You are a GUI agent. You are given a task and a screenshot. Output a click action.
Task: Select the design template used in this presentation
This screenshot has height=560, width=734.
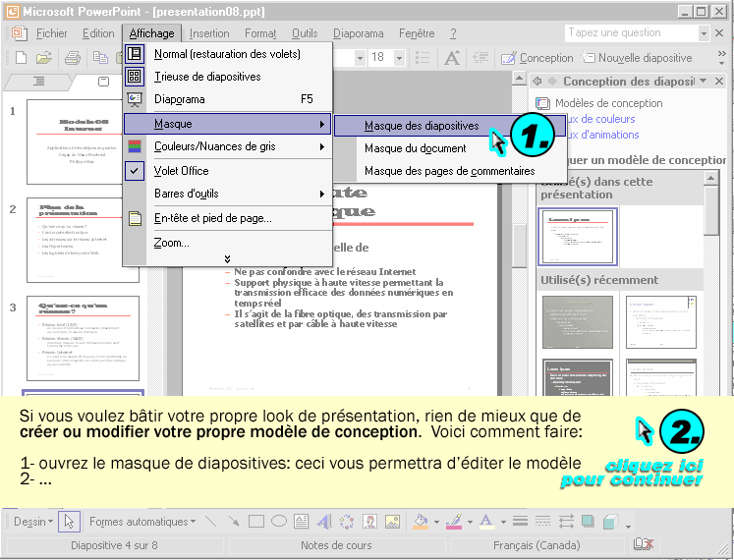tap(578, 237)
